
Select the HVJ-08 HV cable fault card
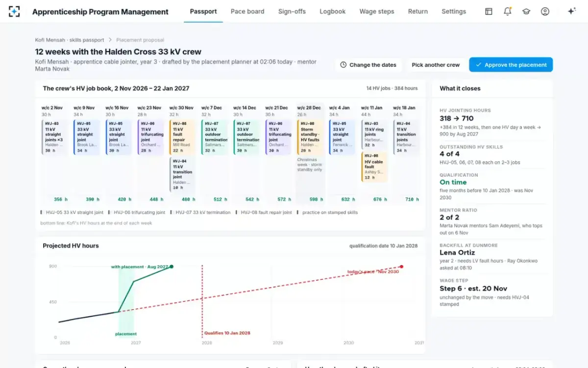[x=374, y=167]
